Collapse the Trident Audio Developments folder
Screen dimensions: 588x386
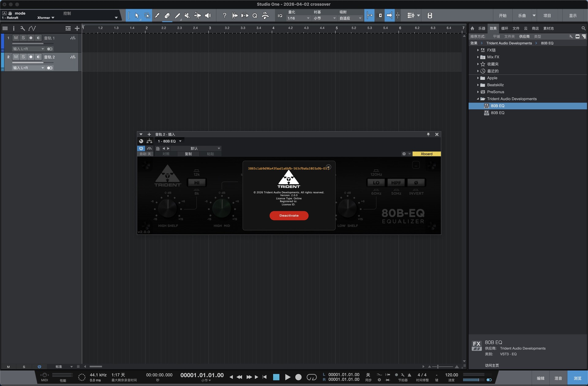coord(478,99)
